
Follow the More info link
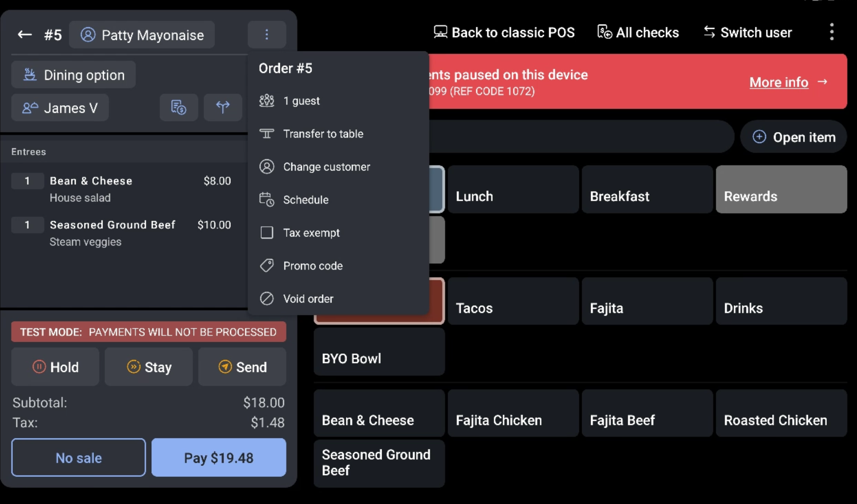tap(779, 82)
